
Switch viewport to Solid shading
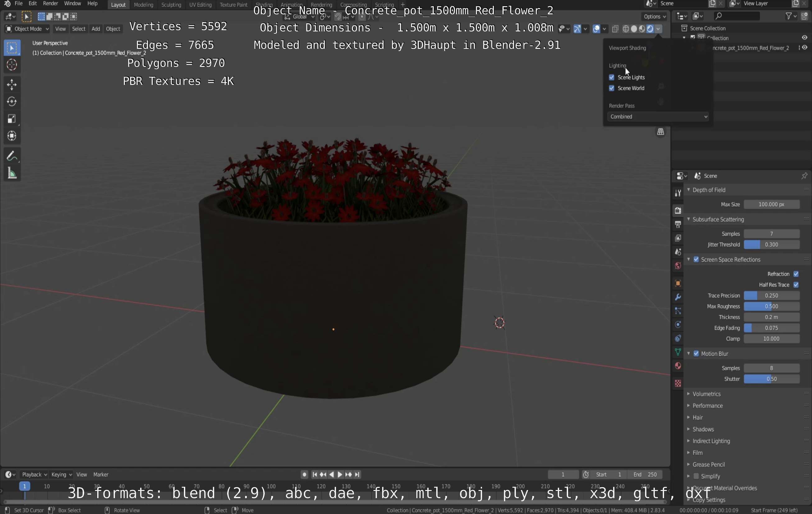click(x=634, y=29)
